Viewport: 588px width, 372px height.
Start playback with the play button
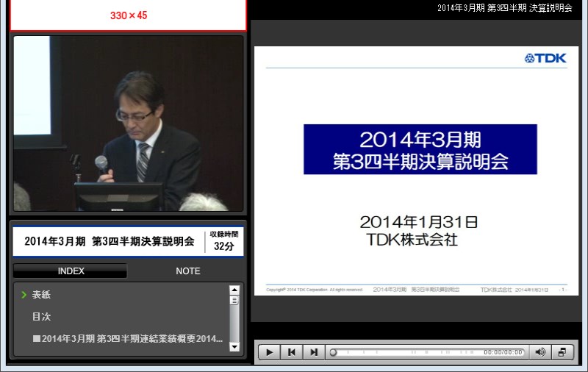(x=269, y=352)
